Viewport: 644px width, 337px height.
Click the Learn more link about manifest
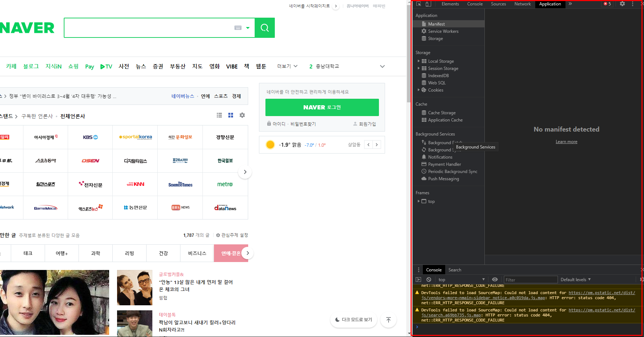[566, 142]
